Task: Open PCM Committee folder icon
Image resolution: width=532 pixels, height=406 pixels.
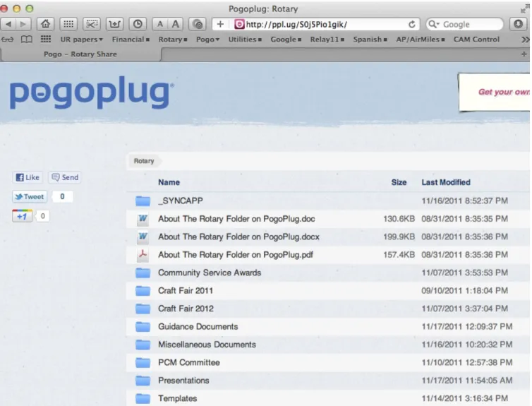Action: click(x=143, y=362)
